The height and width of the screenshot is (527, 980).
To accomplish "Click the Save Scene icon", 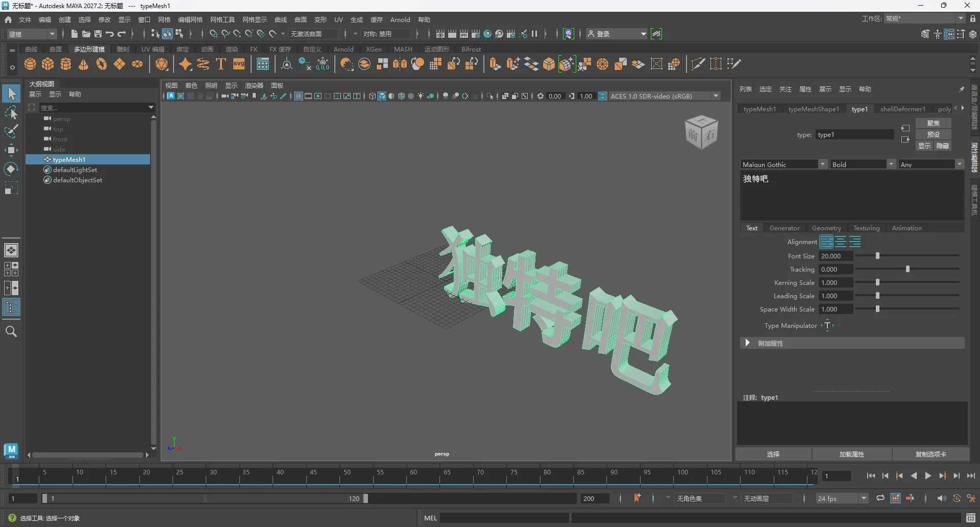I will click(98, 34).
